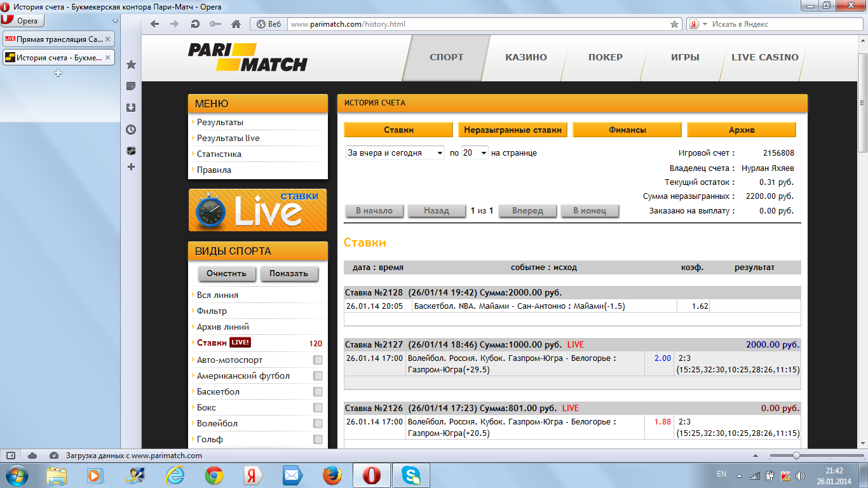Tick the Баскетбол sport checkbox
This screenshot has width=868, height=488.
(x=318, y=392)
